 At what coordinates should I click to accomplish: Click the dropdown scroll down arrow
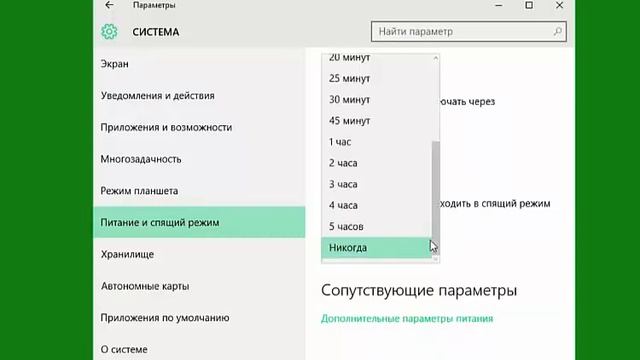pos(436,258)
